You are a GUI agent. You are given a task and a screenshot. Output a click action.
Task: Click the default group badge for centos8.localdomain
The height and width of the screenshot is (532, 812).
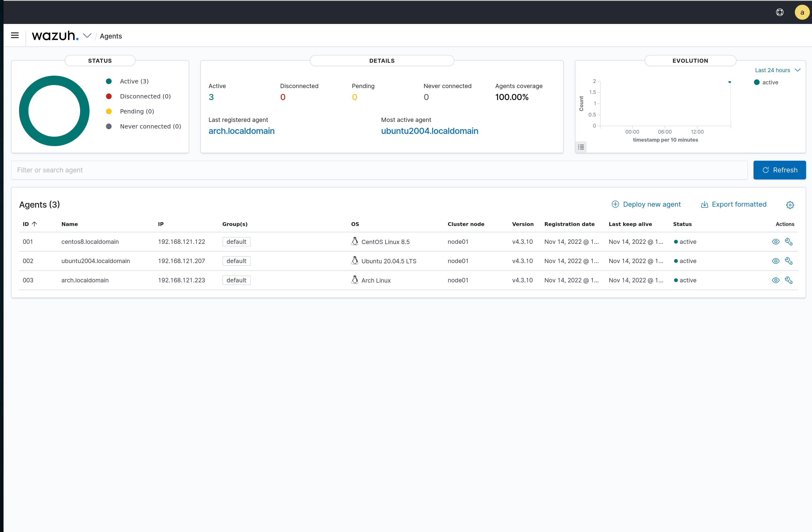[236, 242]
